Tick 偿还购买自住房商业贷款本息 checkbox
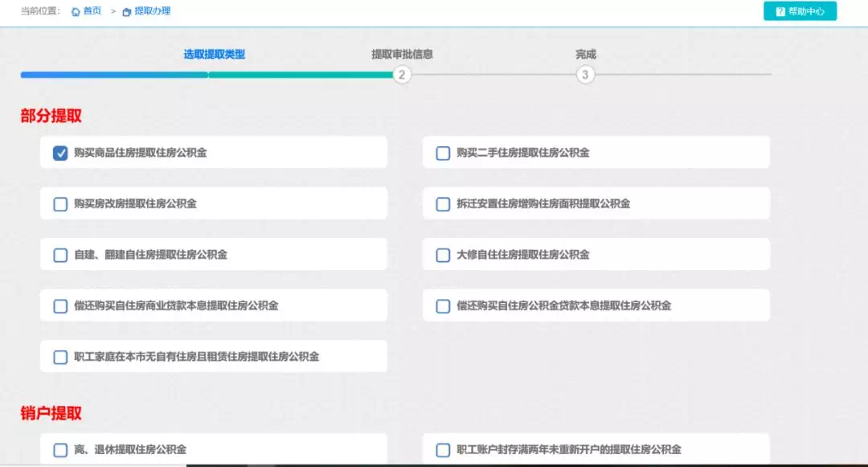868x467 pixels. tap(60, 306)
